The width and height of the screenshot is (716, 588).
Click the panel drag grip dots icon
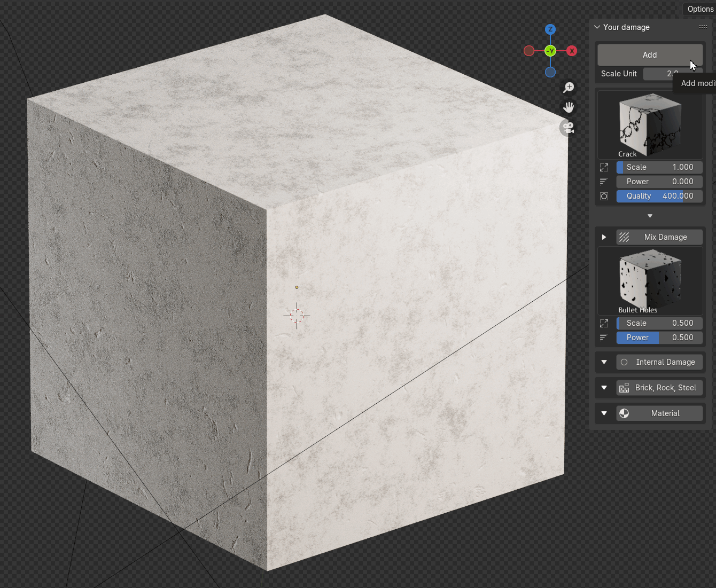[x=703, y=27]
